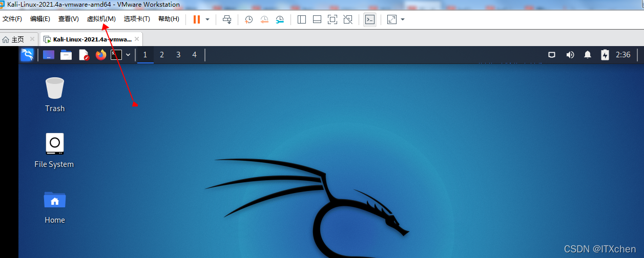
Task: Open the 文件(F) menu
Action: pyautogui.click(x=12, y=19)
